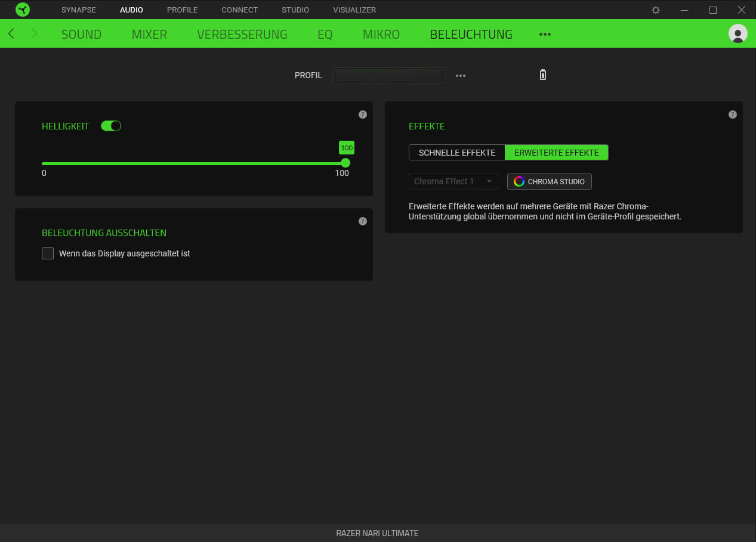Switch to the EQ tab
Screen dimensions: 756x542
pyautogui.click(x=325, y=35)
